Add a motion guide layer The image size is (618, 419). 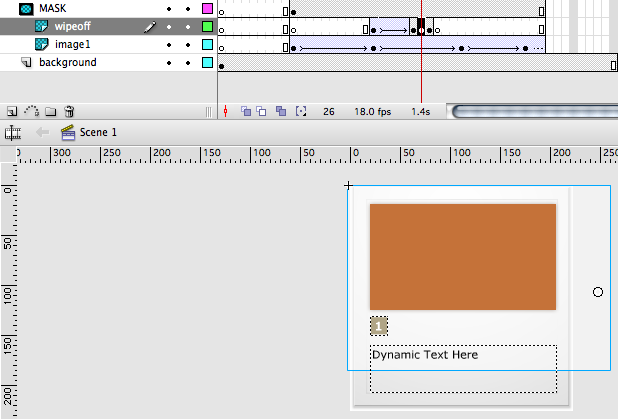click(31, 111)
